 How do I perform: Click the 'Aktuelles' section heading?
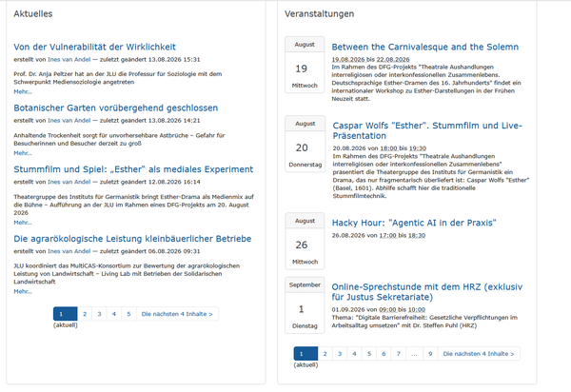(x=33, y=14)
